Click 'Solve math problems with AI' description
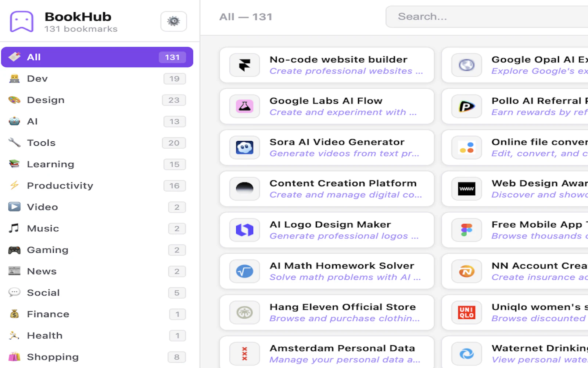 (345, 277)
